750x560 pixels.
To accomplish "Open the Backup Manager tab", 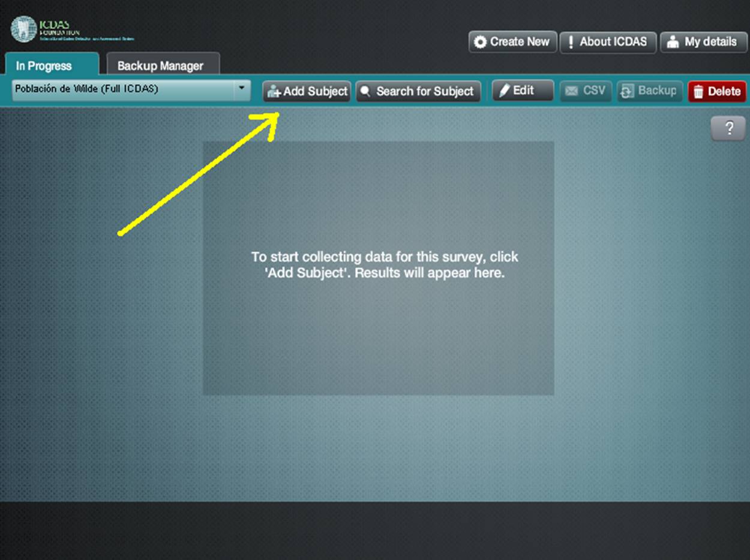I will tap(160, 66).
